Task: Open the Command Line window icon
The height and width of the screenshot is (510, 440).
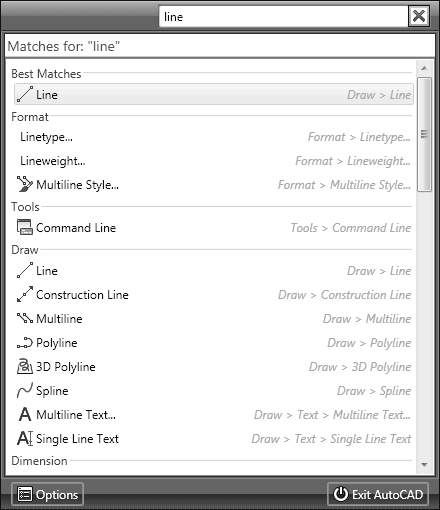Action: 25,227
